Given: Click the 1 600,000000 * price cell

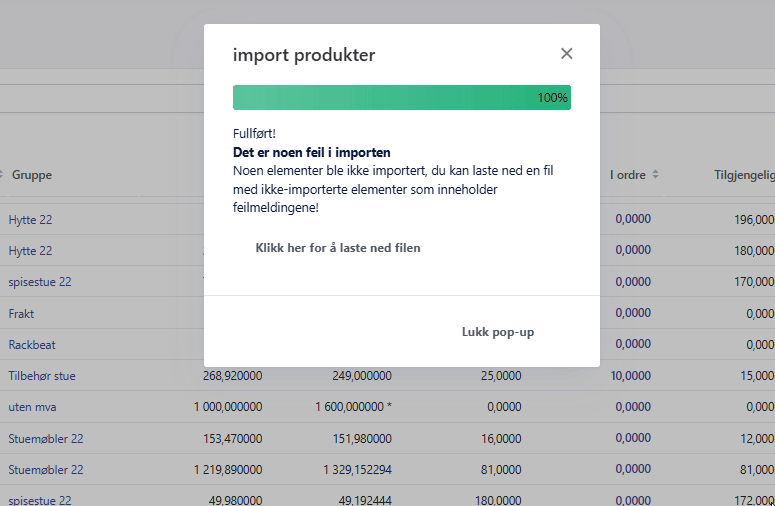Looking at the screenshot, I should coord(353,407).
